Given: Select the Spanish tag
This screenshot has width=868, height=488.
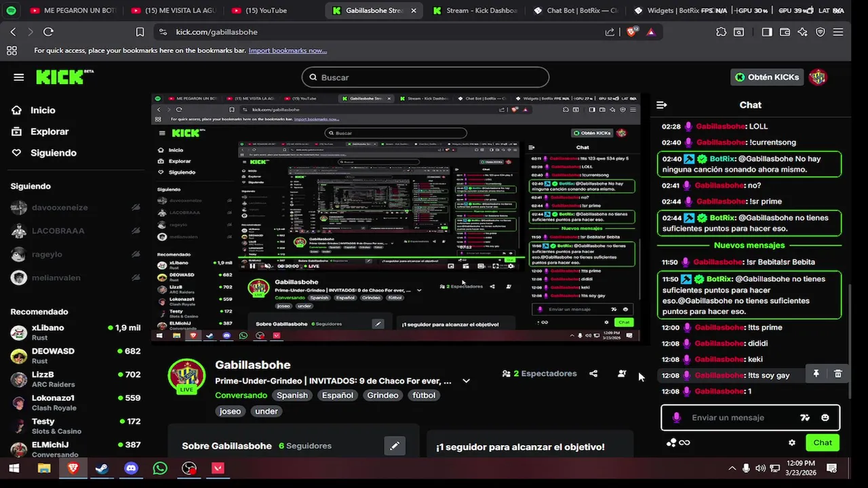Looking at the screenshot, I should (x=292, y=395).
